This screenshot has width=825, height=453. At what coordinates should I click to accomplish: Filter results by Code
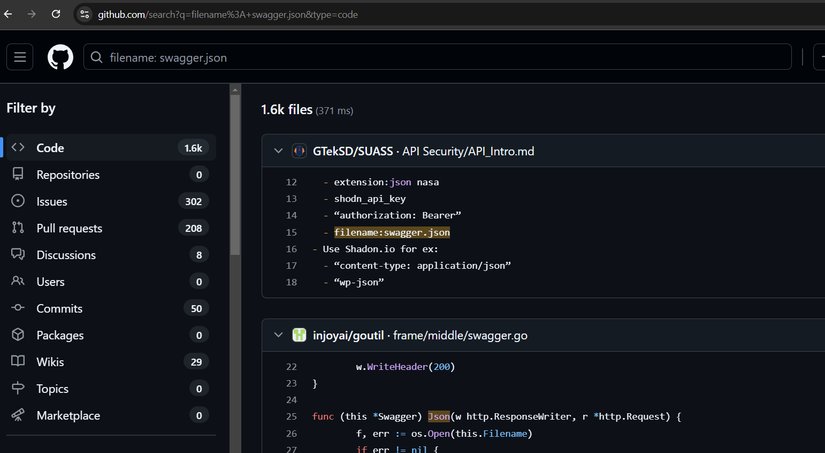(109, 148)
